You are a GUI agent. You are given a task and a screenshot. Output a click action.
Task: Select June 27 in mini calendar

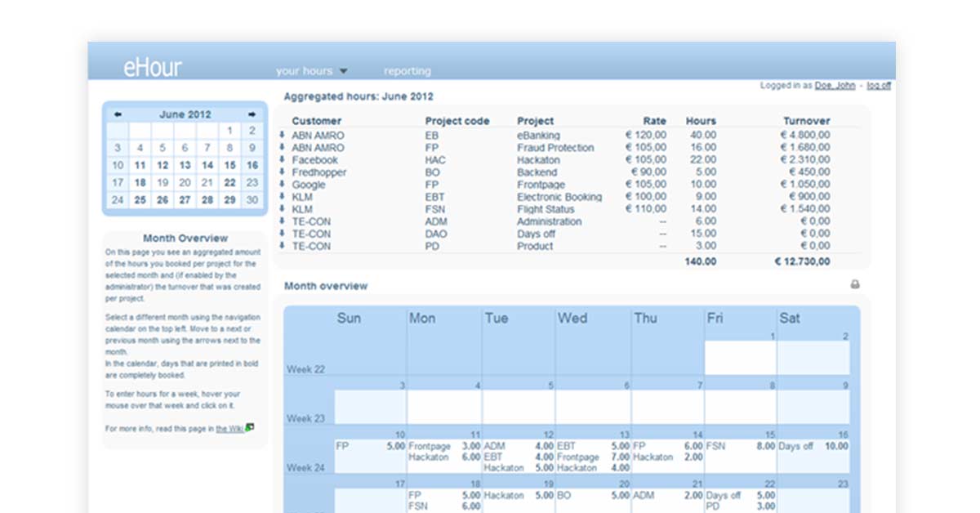tap(185, 200)
